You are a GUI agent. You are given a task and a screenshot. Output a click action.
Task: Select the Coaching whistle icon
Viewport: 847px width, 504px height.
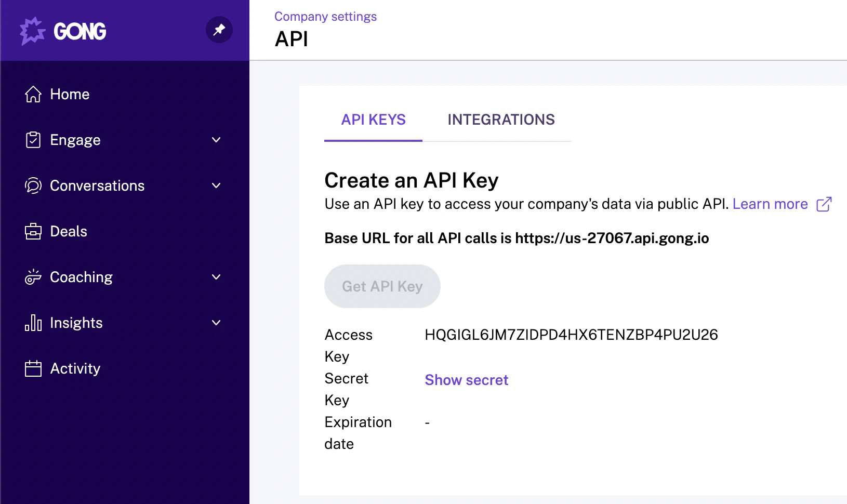tap(33, 277)
